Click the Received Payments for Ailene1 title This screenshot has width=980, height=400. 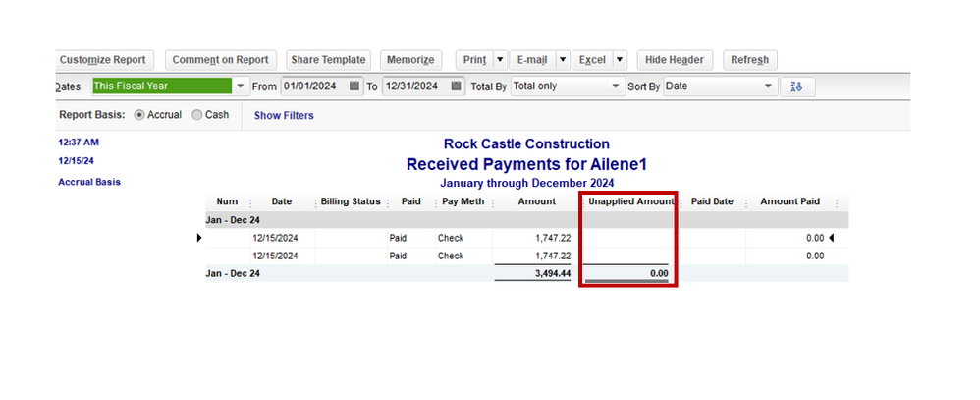click(526, 165)
